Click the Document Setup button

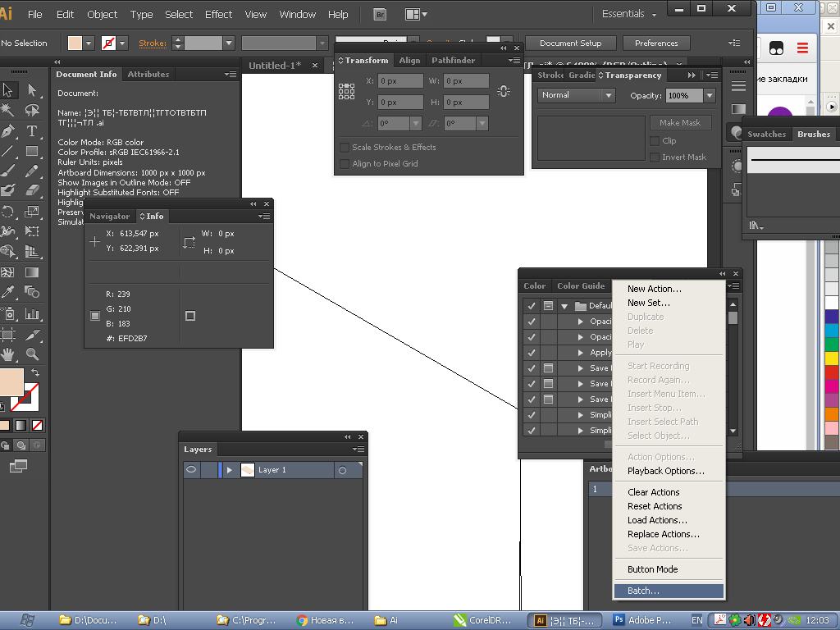(571, 43)
